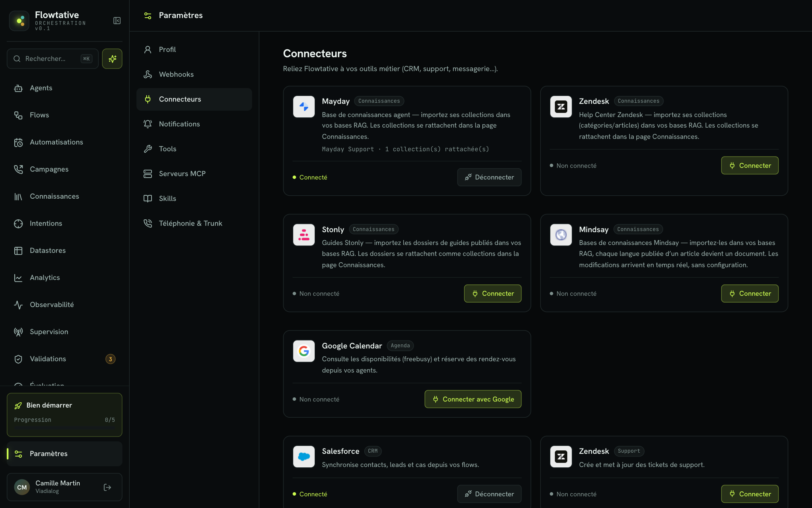Click the Supervision radio tower icon
812x508 pixels.
18,332
